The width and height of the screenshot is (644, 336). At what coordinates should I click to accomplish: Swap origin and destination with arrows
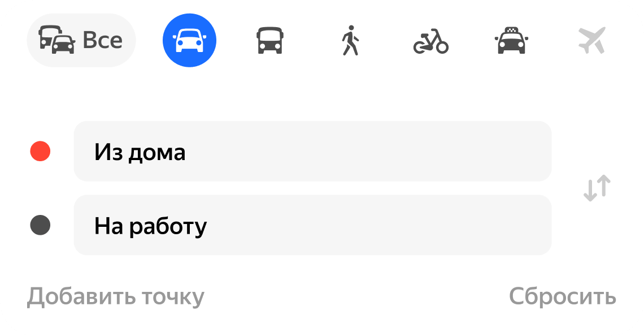[597, 188]
